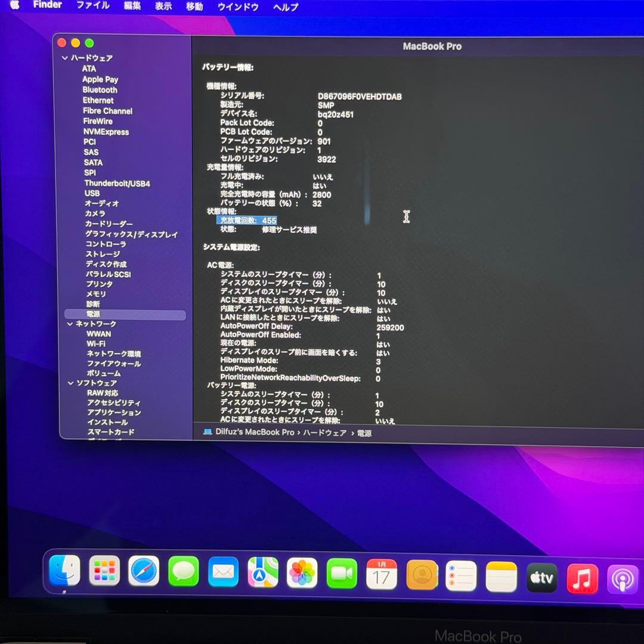Select Wi-Fi in the sidebar
644x644 pixels.
[x=97, y=343]
